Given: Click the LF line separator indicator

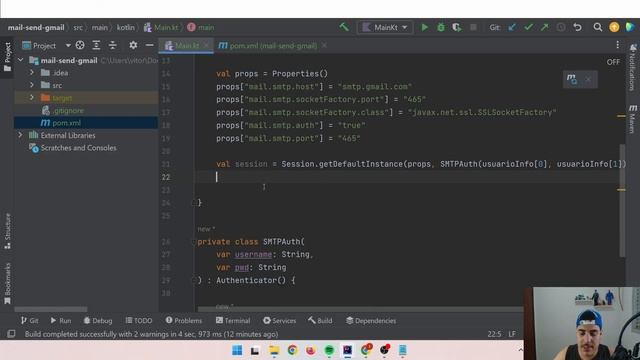Looking at the screenshot, I should click(x=512, y=334).
